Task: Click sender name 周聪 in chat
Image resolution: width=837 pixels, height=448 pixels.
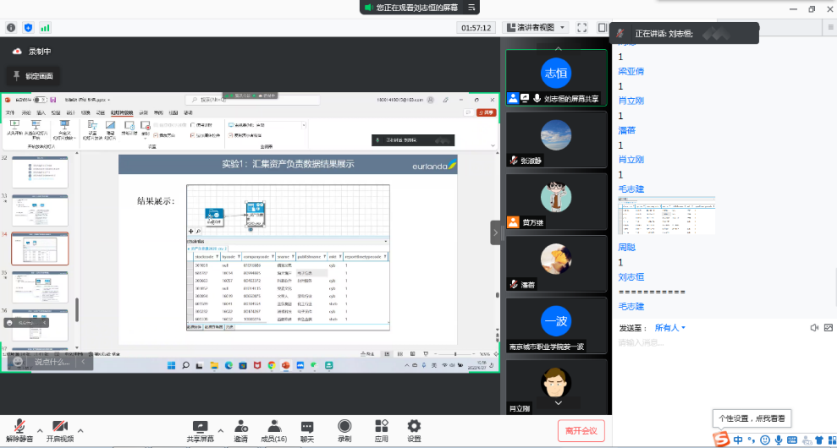Action: tap(627, 247)
